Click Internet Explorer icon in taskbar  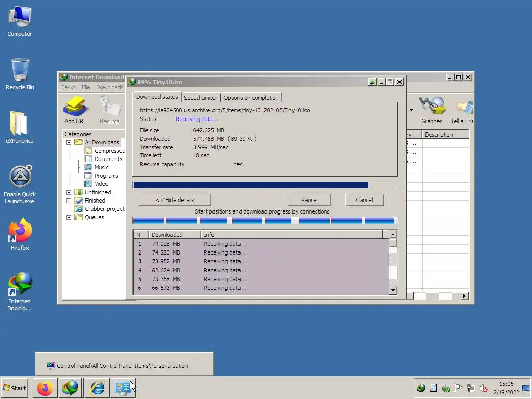(97, 388)
